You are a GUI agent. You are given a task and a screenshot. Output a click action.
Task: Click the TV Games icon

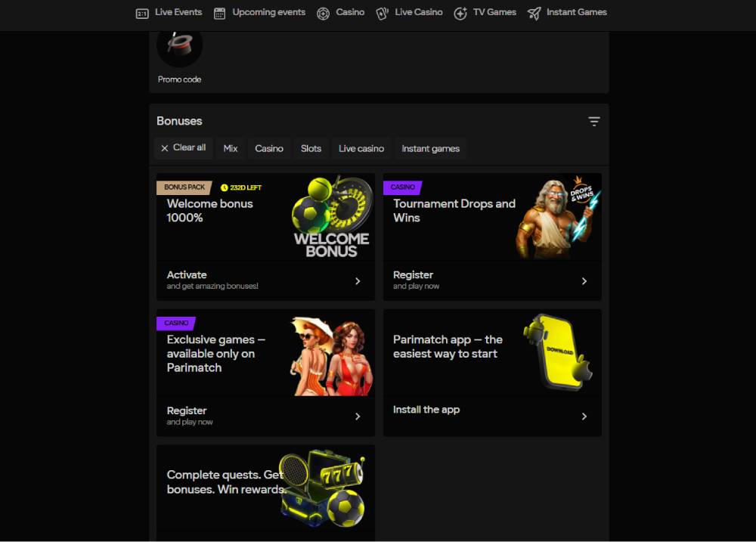point(460,13)
